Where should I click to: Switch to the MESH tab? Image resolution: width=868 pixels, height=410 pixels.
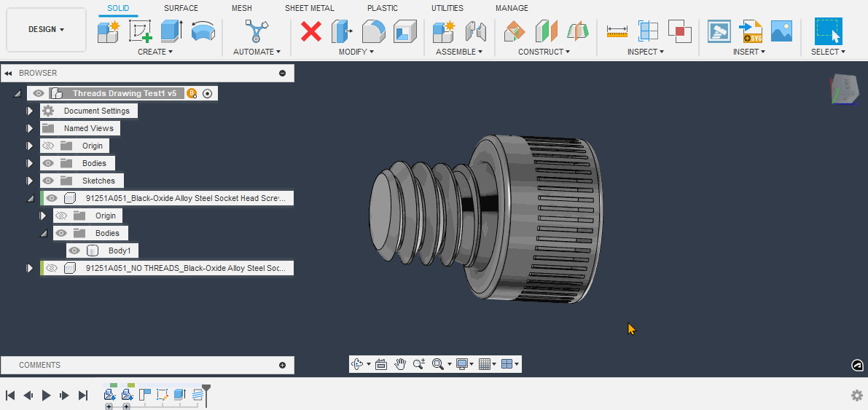point(242,8)
